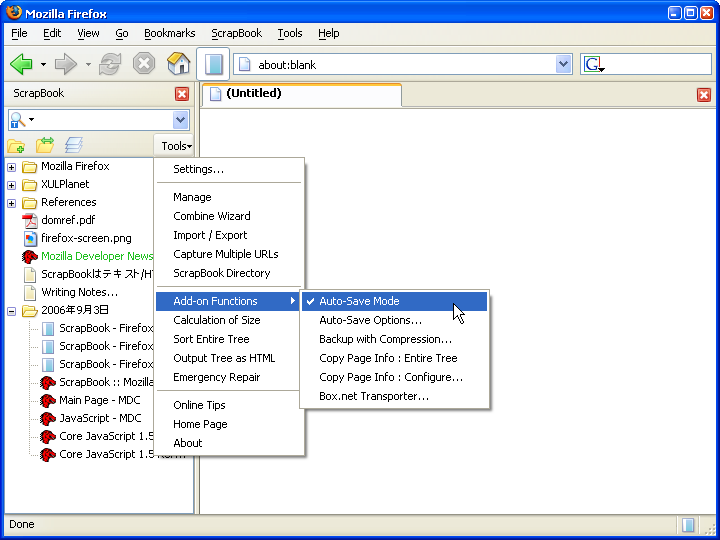Select Output Tree as HTML
This screenshot has width=720, height=540.
coord(229,358)
